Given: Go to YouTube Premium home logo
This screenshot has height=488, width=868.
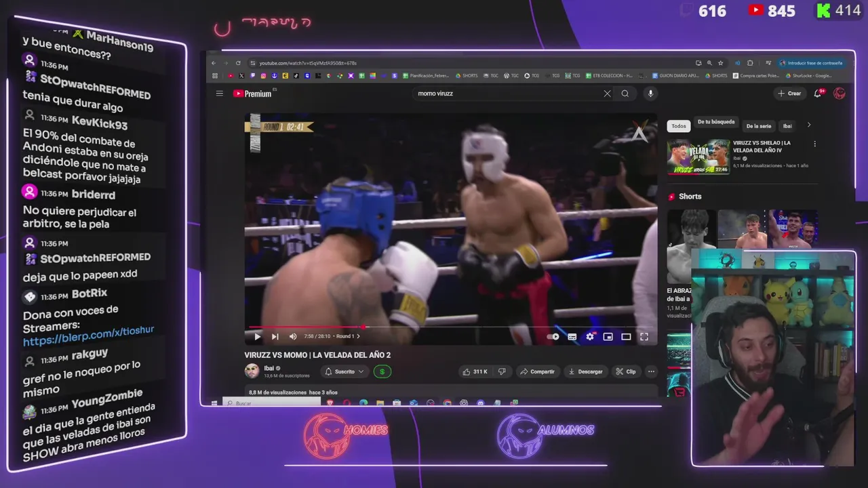Looking at the screenshot, I should [252, 94].
